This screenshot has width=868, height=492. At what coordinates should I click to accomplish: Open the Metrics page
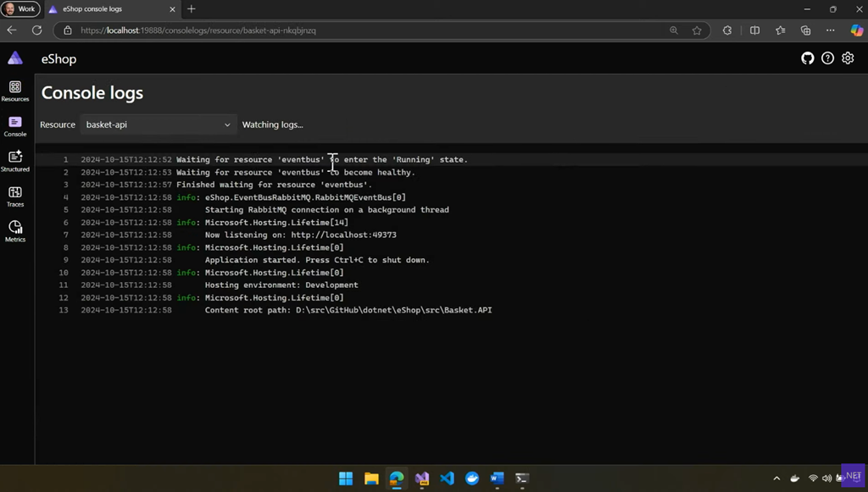pyautogui.click(x=15, y=231)
